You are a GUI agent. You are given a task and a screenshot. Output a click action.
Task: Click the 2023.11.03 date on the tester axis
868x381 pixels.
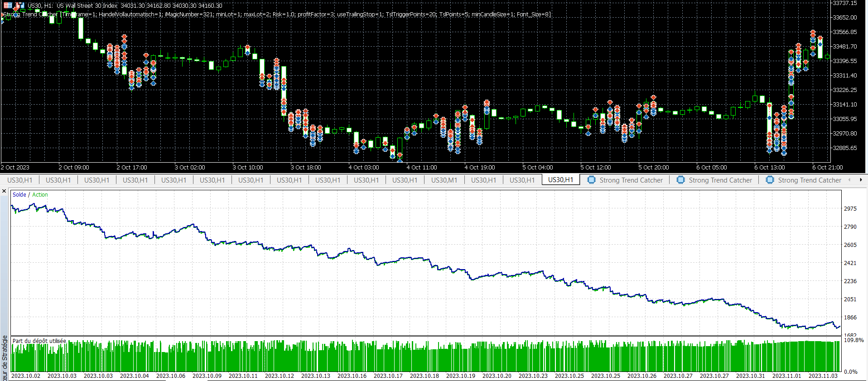(823, 376)
